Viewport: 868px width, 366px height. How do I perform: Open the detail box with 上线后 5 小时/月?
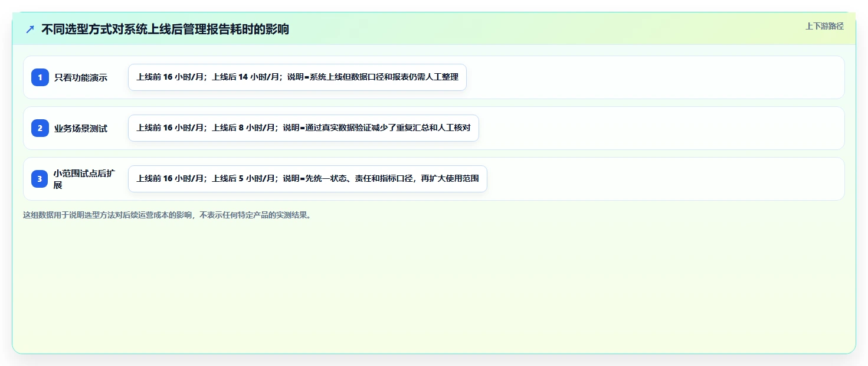tap(307, 179)
